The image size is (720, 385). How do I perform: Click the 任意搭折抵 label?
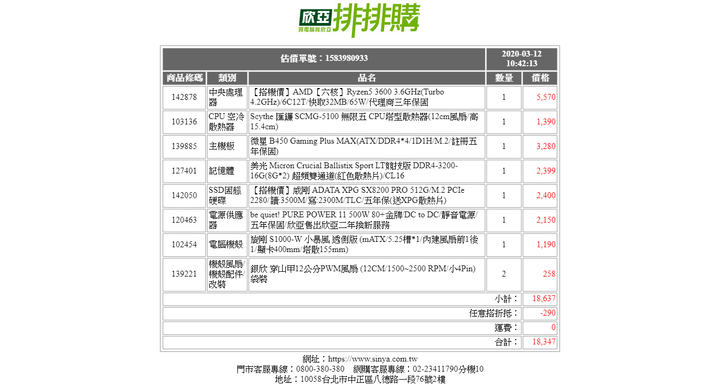[494, 313]
